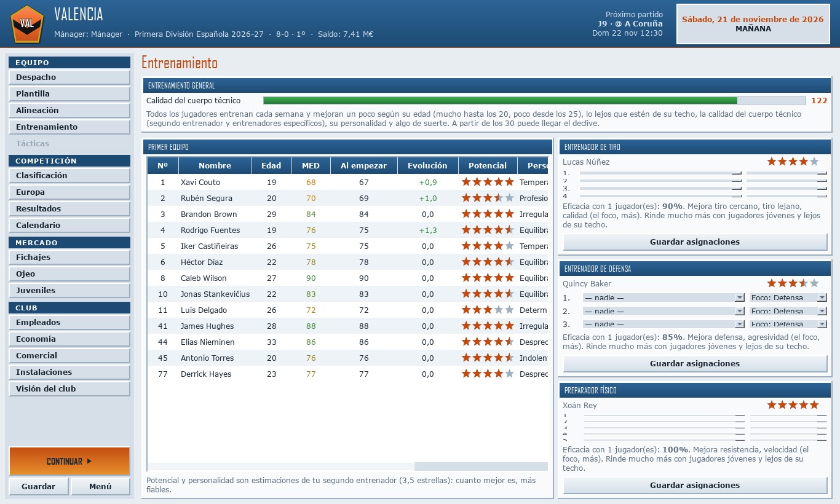The image size is (840, 504).
Task: Sort table by MED column header
Action: (311, 165)
